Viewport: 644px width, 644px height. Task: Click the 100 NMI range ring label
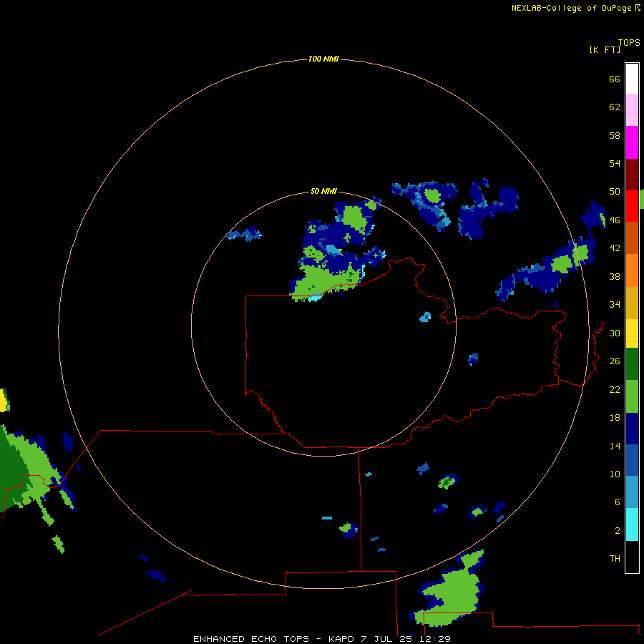pyautogui.click(x=323, y=59)
